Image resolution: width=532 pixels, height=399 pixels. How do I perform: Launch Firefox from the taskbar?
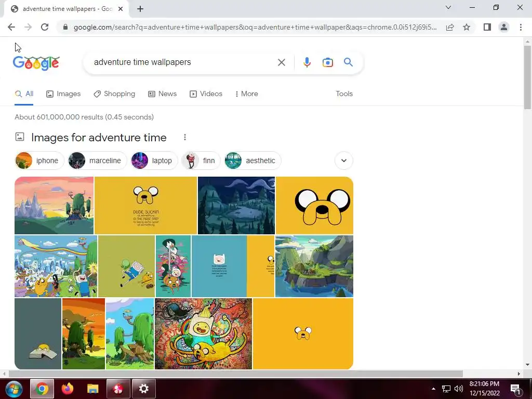coord(67,389)
